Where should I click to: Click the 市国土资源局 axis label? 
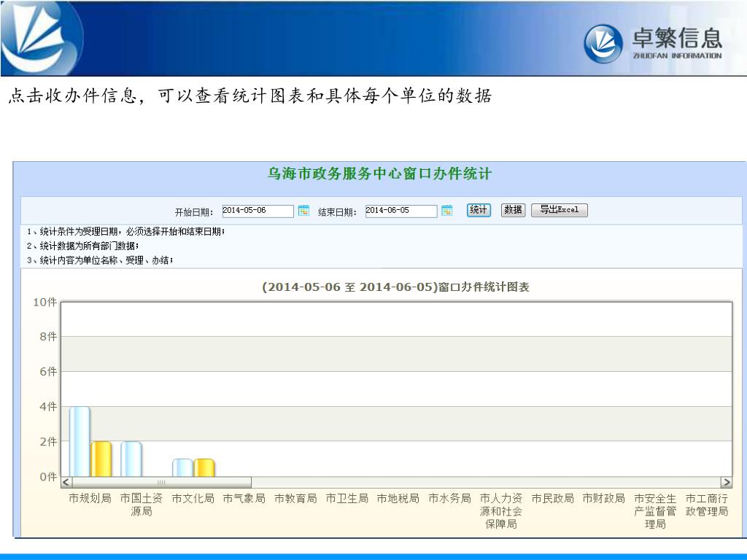[x=142, y=505]
